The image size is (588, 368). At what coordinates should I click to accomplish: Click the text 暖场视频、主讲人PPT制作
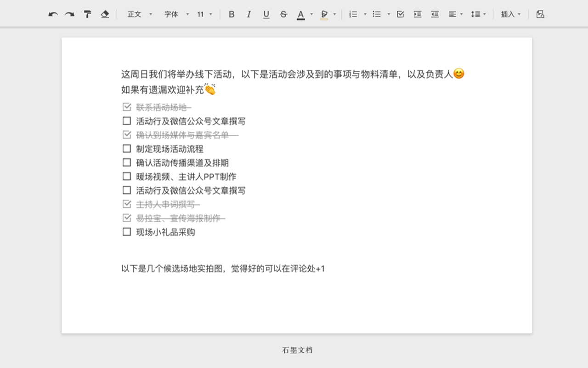coord(186,176)
